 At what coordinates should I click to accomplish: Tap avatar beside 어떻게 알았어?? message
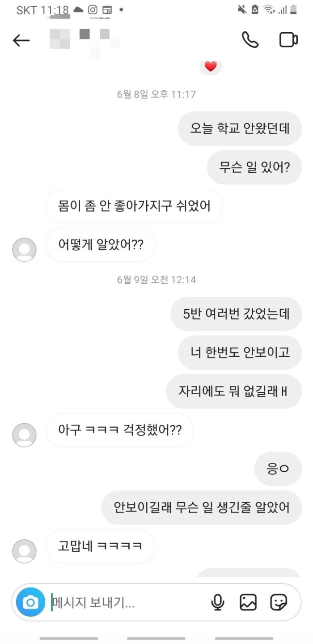pos(24,249)
